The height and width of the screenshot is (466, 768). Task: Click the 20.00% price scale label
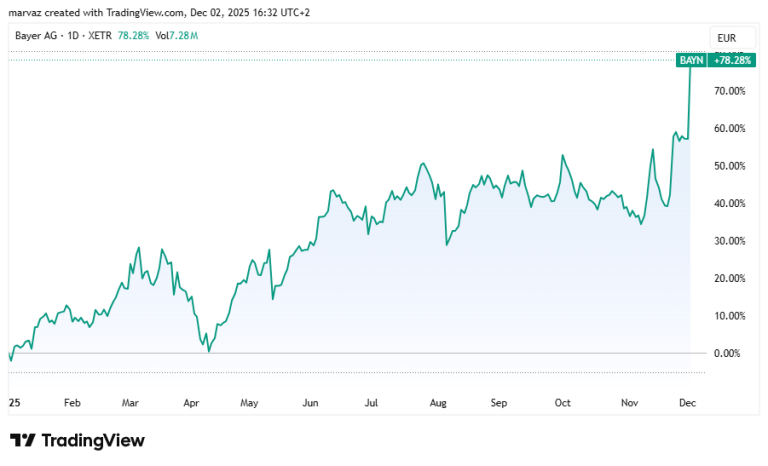point(729,278)
